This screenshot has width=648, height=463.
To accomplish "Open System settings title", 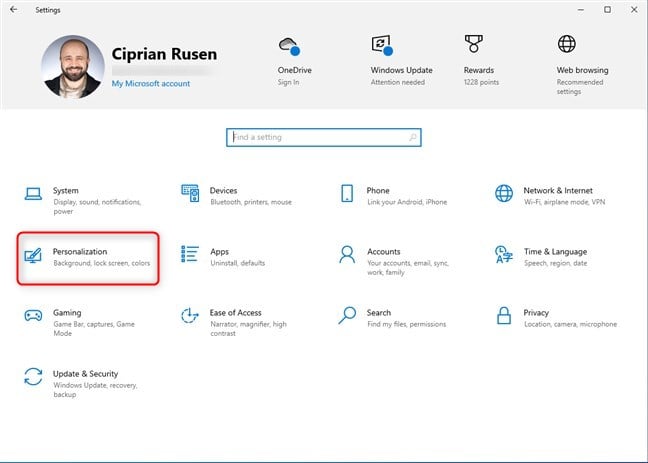I will coord(66,191).
